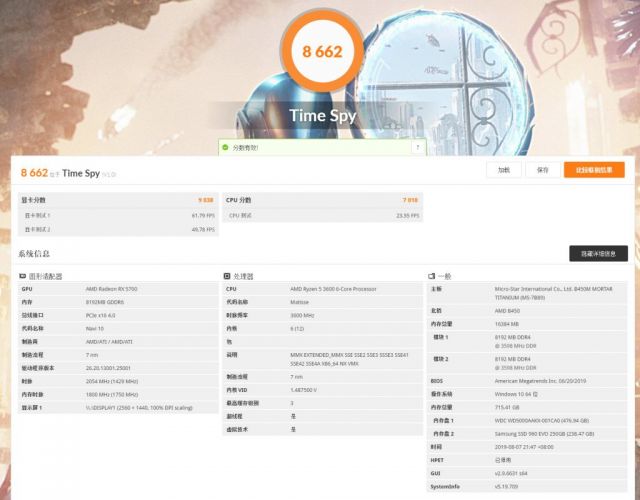Click drive 2 value Samsung SSD 960 EVO
The width and height of the screenshot is (640, 500).
(544, 434)
